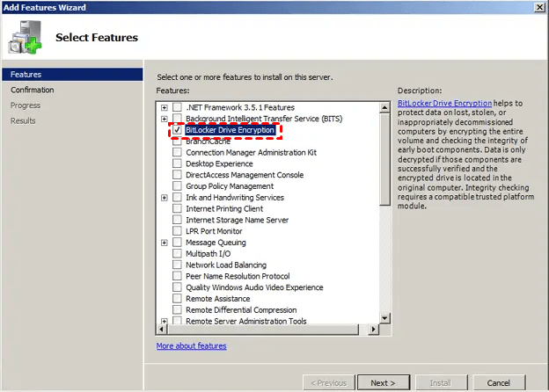Screen dimensions: 549x392
Task: Click the horizontal scrollbar thumb
Action: click(x=263, y=329)
